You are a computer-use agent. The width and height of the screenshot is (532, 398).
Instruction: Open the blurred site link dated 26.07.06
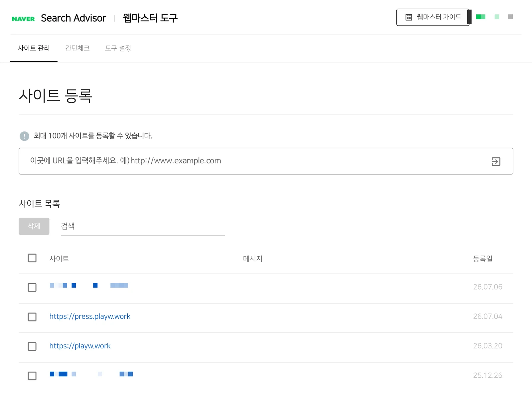89,285
